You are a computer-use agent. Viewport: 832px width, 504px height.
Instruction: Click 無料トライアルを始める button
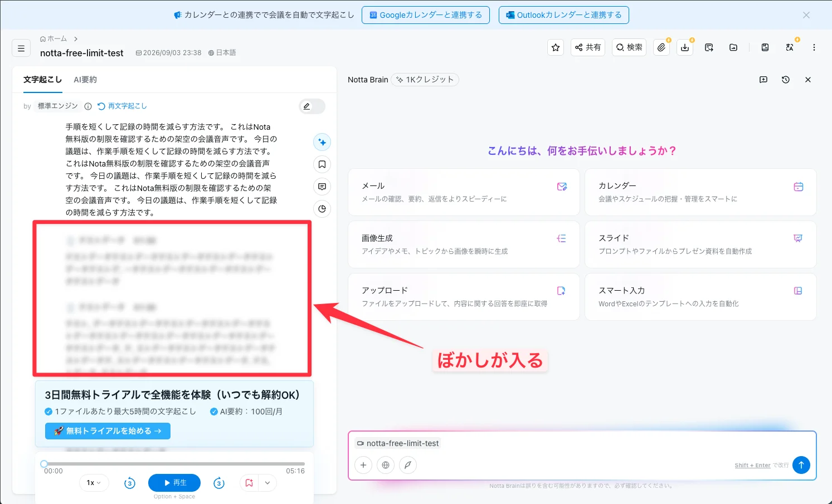pyautogui.click(x=108, y=431)
